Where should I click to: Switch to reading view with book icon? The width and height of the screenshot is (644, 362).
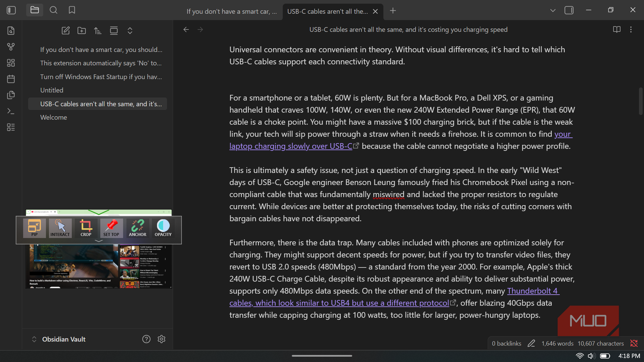tap(617, 30)
